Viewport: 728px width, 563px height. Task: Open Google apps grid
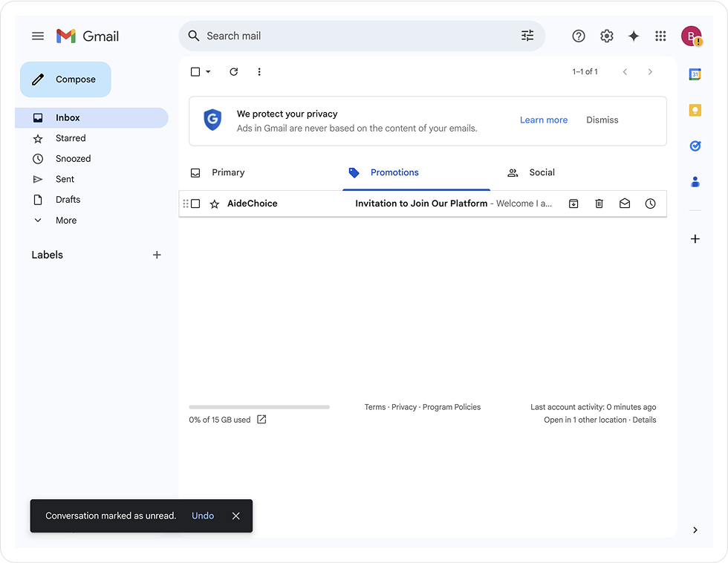pyautogui.click(x=660, y=36)
